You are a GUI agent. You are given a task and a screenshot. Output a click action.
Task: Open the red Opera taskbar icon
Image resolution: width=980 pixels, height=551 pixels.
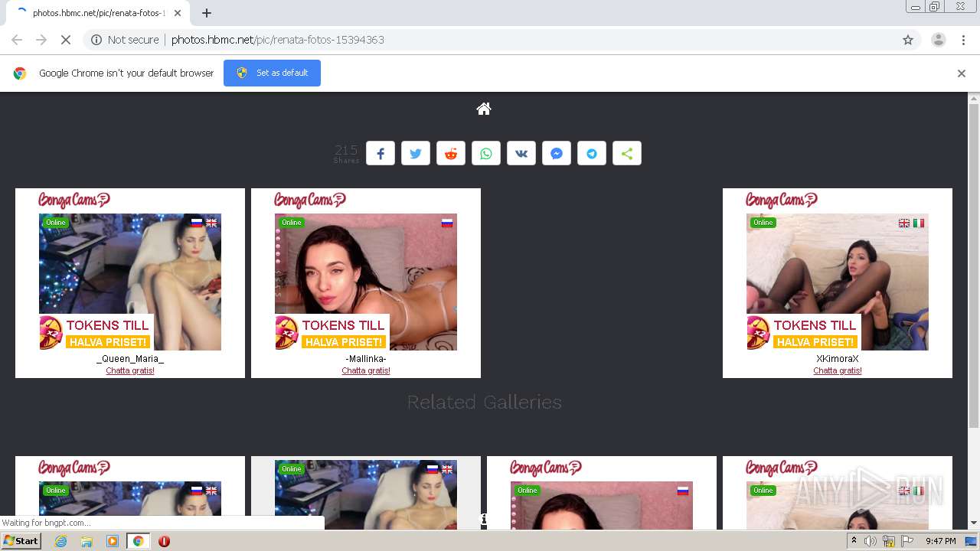[x=164, y=541]
